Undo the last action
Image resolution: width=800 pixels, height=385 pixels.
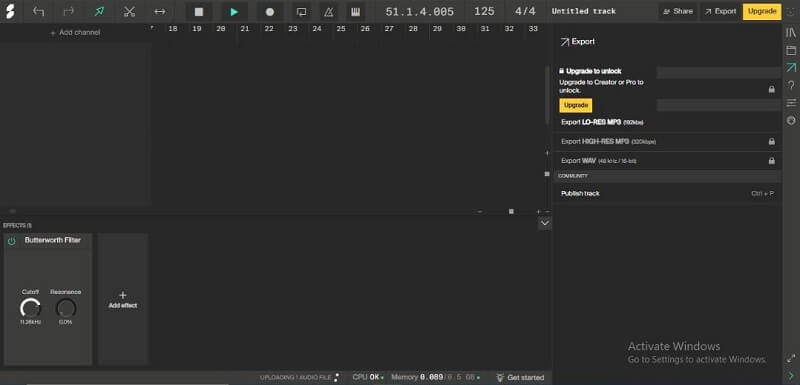coord(38,11)
